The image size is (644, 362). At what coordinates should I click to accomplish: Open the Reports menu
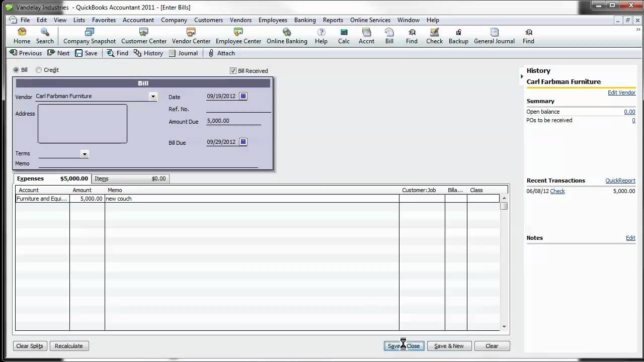click(333, 20)
